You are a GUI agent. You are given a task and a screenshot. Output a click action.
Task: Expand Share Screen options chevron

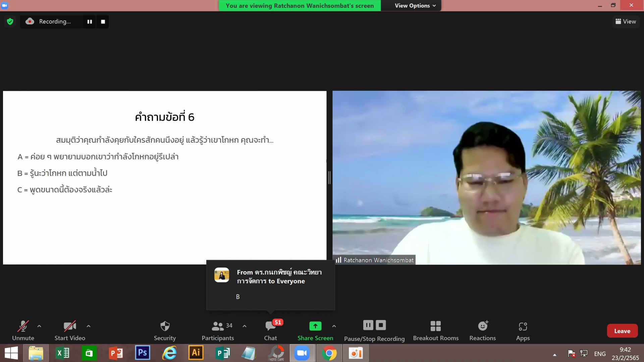point(334,326)
